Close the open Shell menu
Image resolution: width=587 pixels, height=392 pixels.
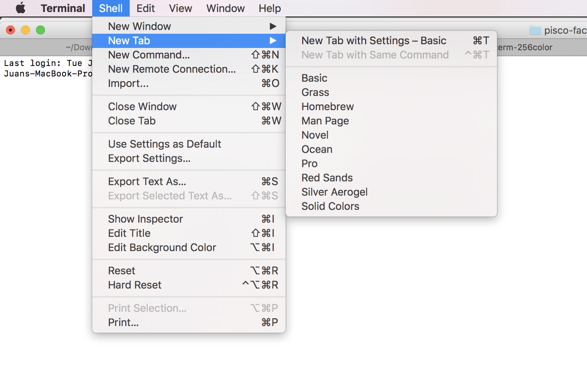[x=111, y=8]
